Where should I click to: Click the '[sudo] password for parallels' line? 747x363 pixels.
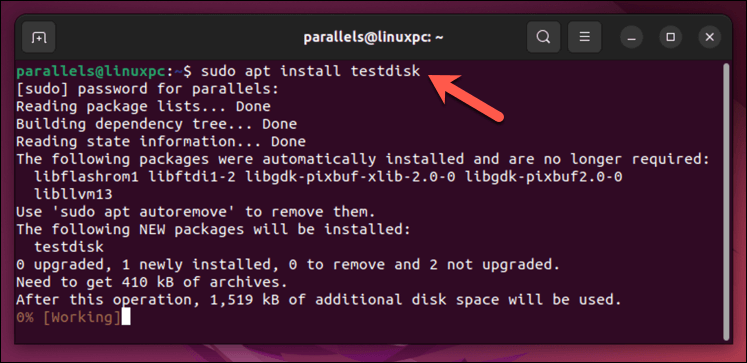147,89
